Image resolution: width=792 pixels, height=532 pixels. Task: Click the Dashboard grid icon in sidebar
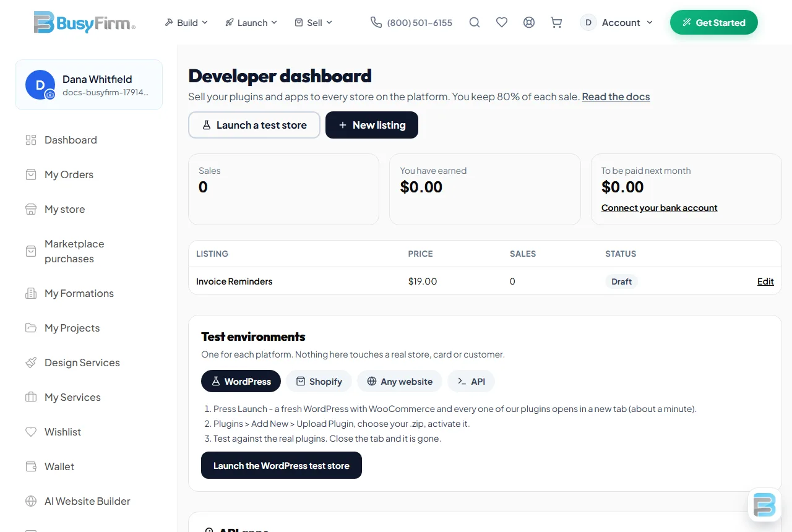click(31, 140)
